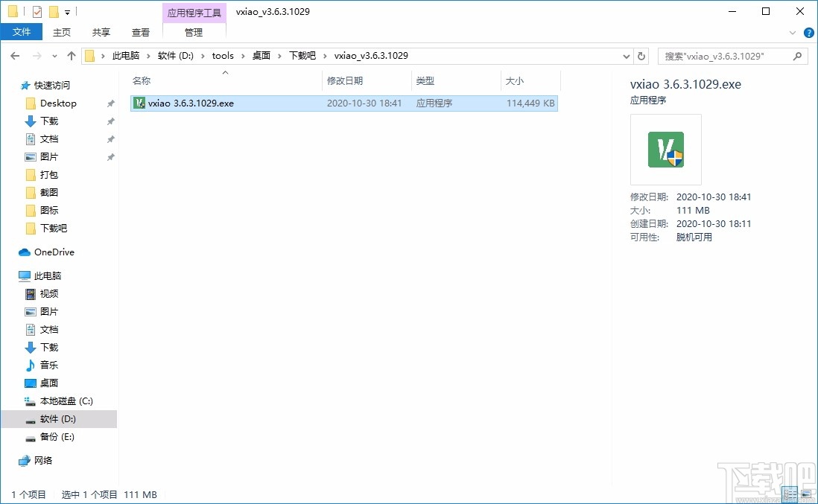Open Help using the question mark icon
818x504 pixels.
point(809,32)
